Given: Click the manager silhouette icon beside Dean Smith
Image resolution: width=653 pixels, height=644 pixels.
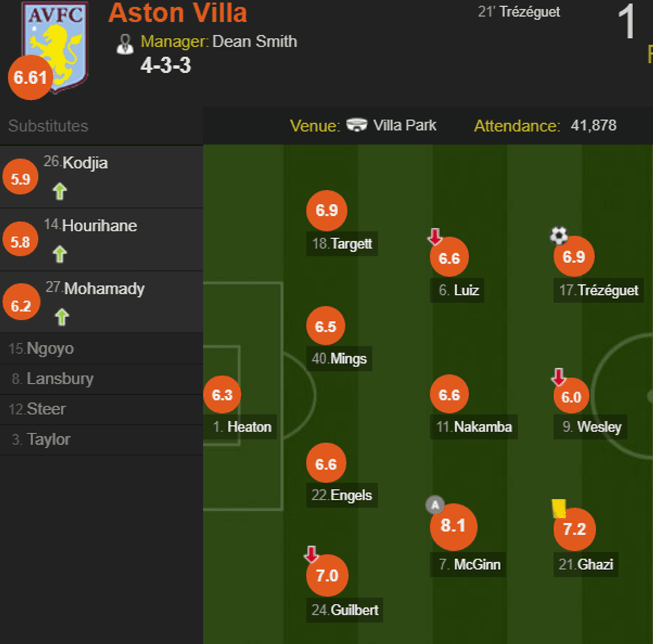Looking at the screenshot, I should (125, 42).
